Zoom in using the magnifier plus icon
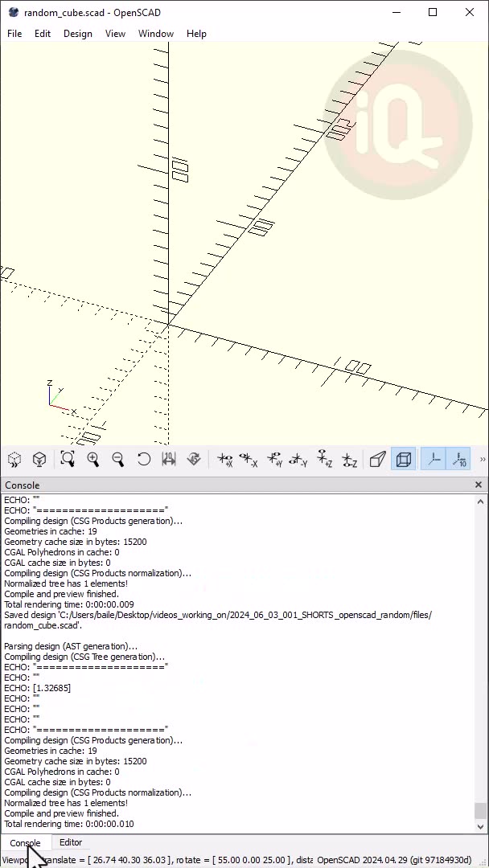Screen dimensions: 489x868 click(93, 460)
